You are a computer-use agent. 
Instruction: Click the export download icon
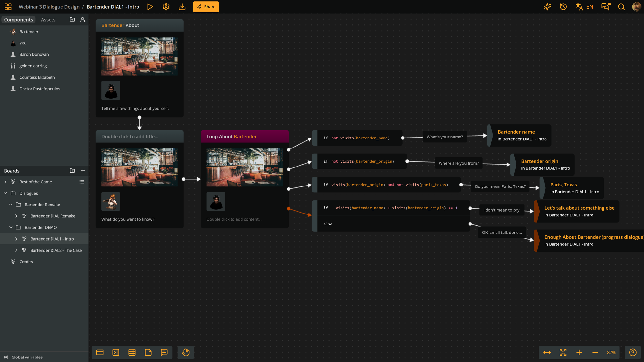point(182,7)
